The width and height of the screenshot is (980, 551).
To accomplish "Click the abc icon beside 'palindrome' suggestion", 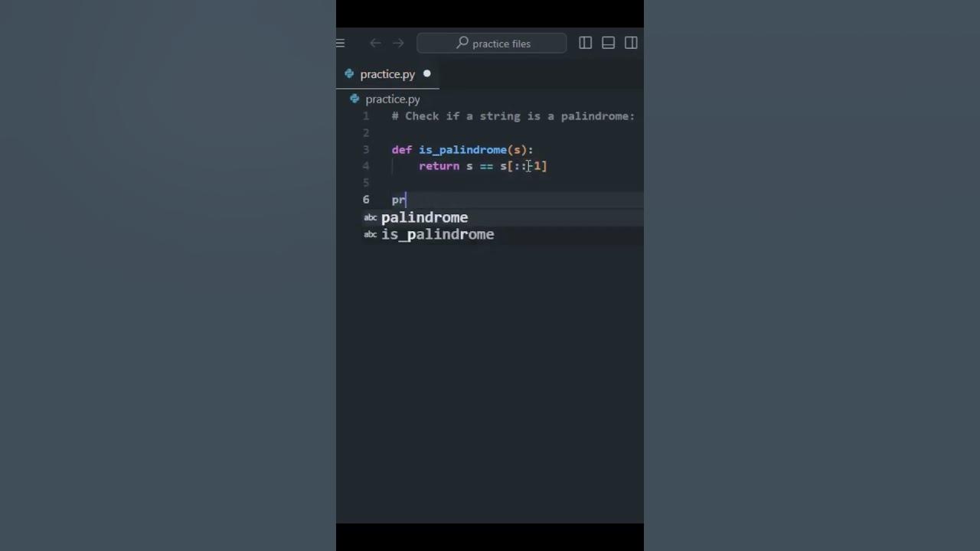I will [371, 218].
